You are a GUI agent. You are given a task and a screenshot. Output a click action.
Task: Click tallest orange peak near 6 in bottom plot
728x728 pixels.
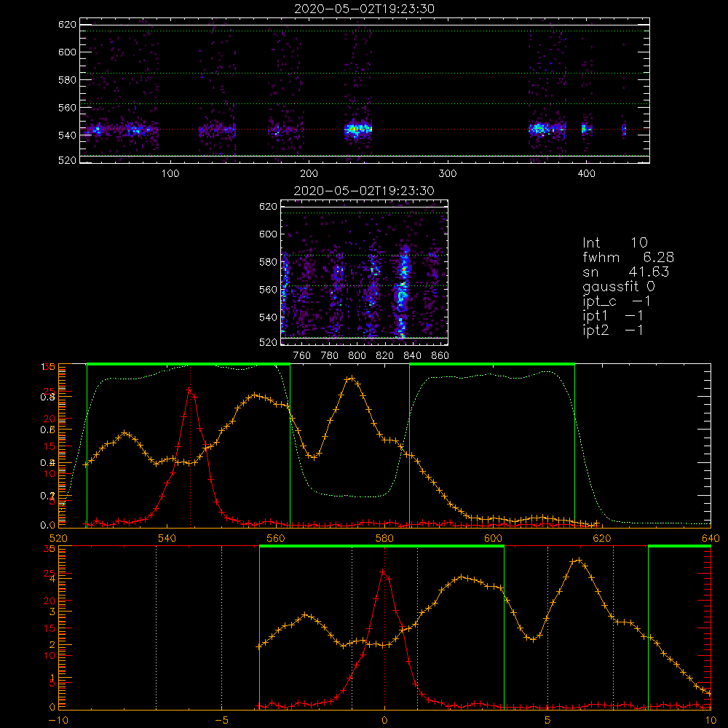pyautogui.click(x=579, y=561)
